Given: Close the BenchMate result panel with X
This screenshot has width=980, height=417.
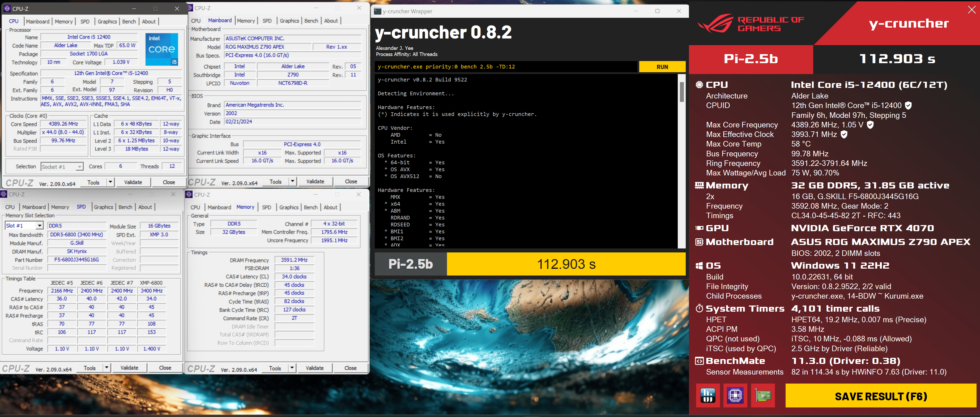Looking at the screenshot, I should click(971, 10).
